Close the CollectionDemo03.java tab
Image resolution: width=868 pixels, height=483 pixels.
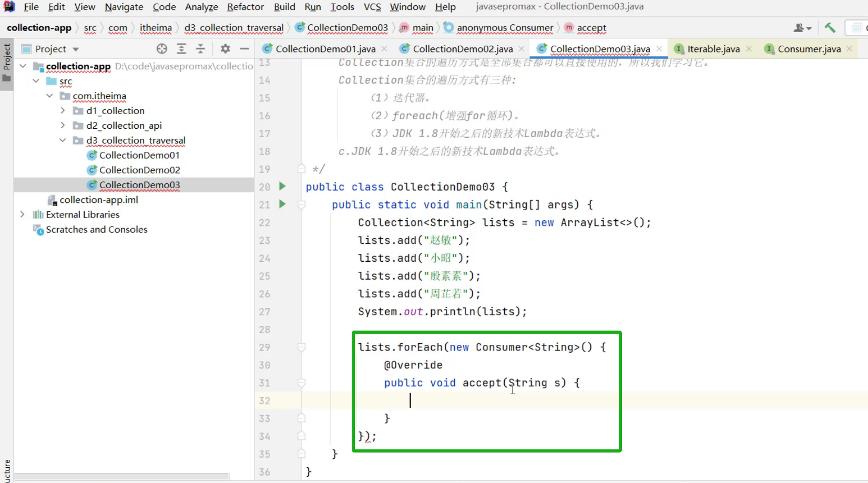659,49
